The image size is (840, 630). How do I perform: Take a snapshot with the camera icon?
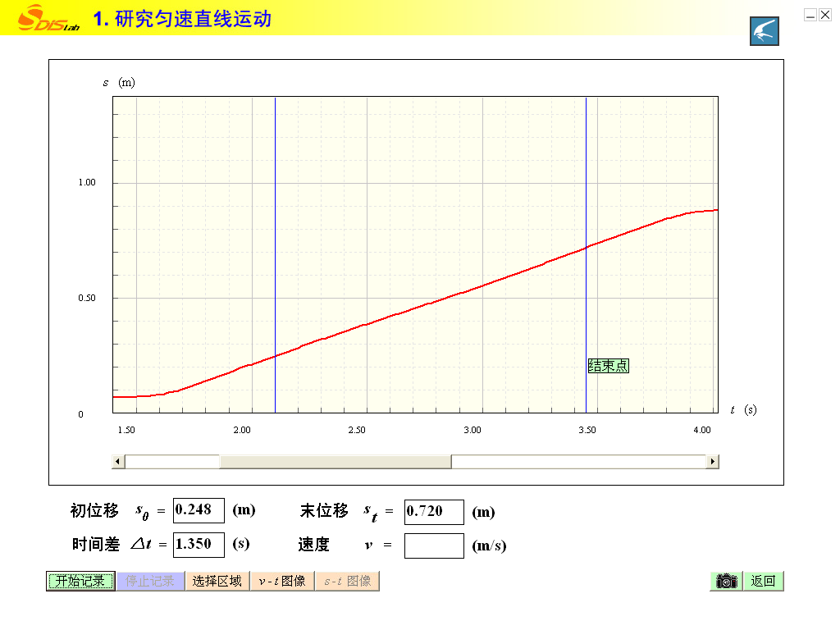pyautogui.click(x=726, y=581)
